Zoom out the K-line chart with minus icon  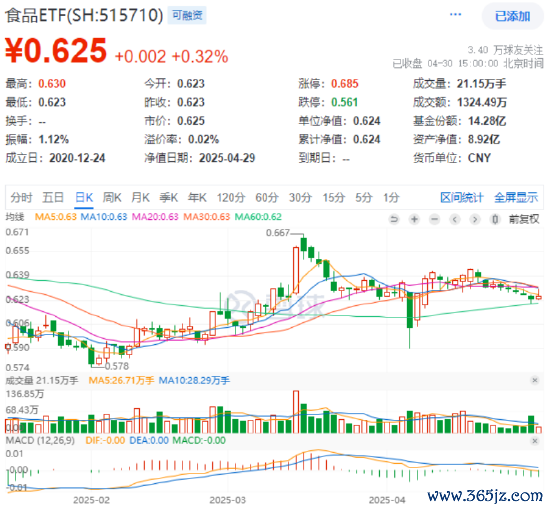point(435,220)
